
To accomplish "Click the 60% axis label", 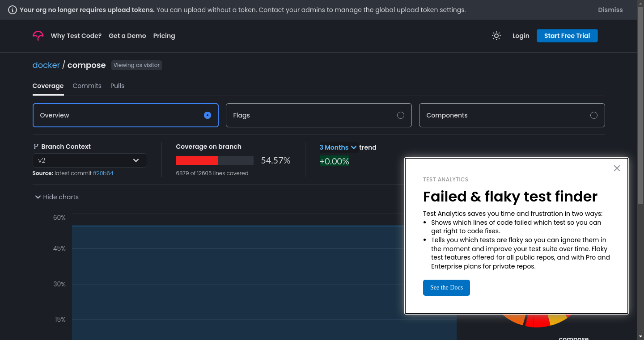I will pyautogui.click(x=59, y=218).
